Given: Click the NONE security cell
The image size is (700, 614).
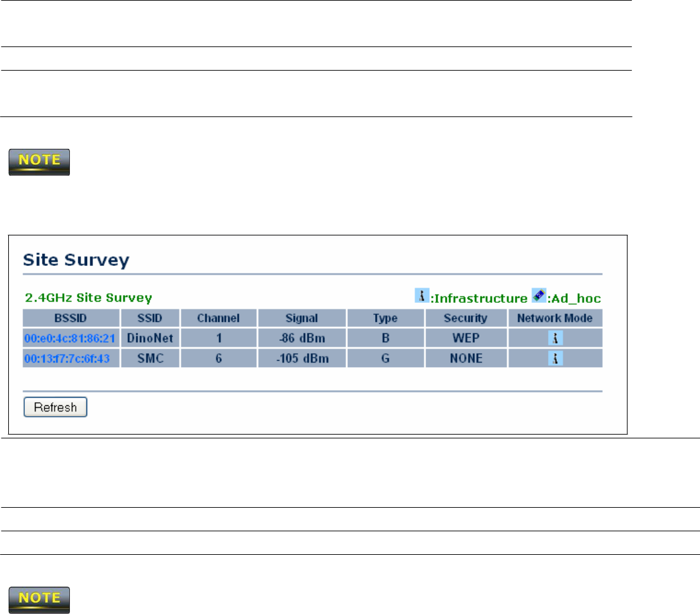Looking at the screenshot, I should point(466,358).
